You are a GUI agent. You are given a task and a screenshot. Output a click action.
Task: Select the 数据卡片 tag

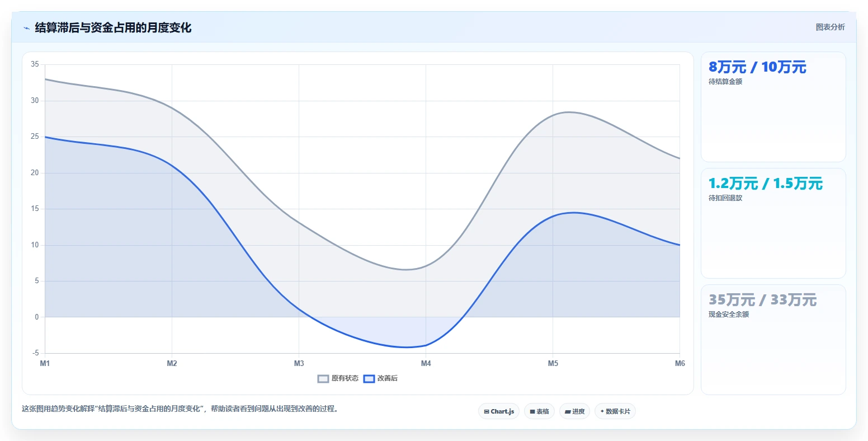tap(615, 411)
